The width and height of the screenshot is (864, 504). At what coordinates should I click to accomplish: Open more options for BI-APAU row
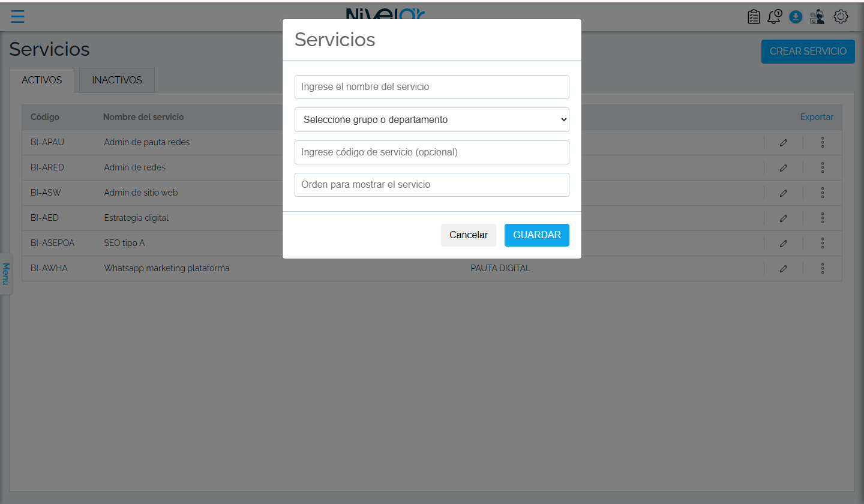pyautogui.click(x=823, y=142)
